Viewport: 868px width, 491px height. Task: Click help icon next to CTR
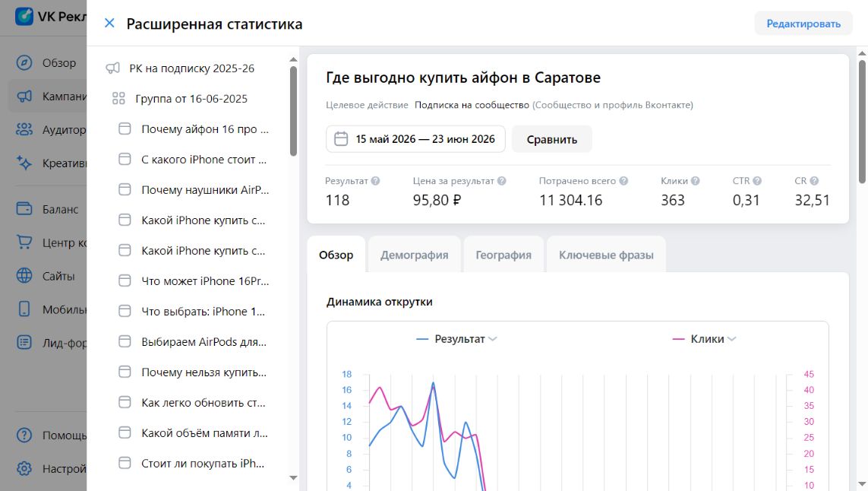point(757,181)
